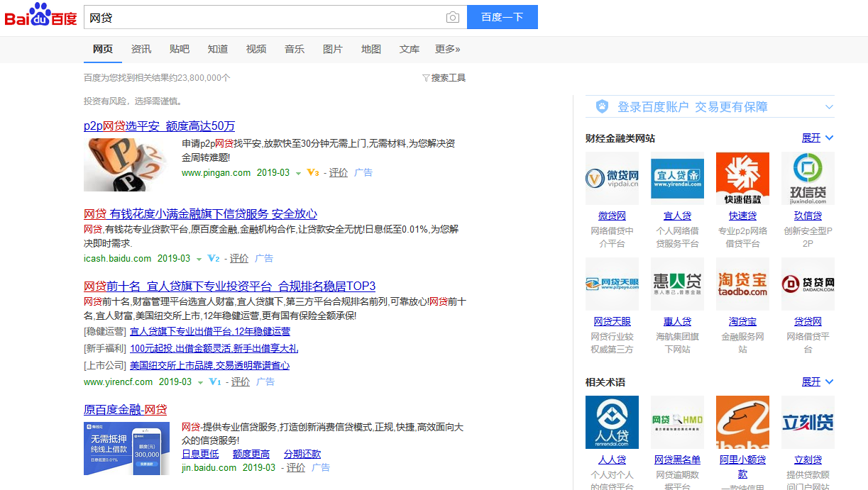Click the 惠人贷 logo image

tap(677, 284)
